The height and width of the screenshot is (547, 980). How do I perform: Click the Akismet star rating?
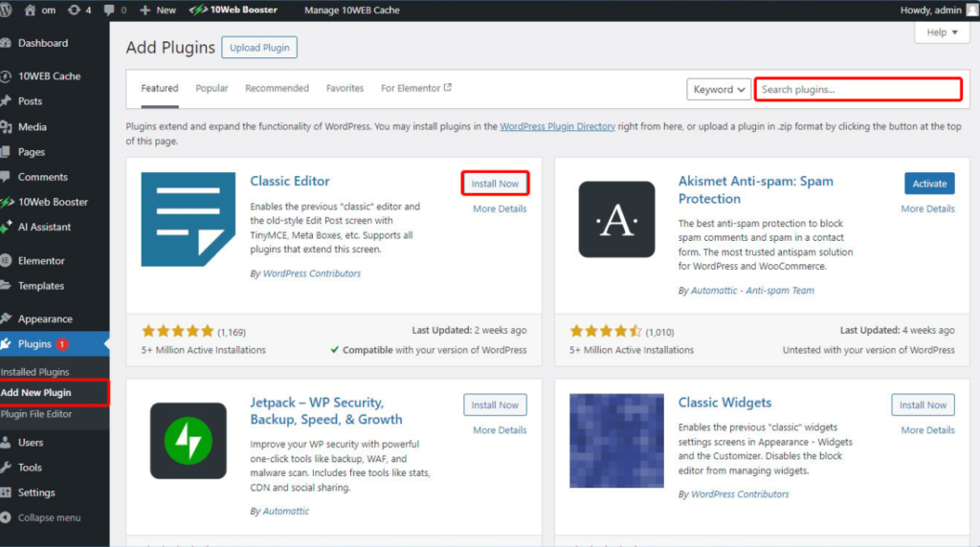coord(606,331)
